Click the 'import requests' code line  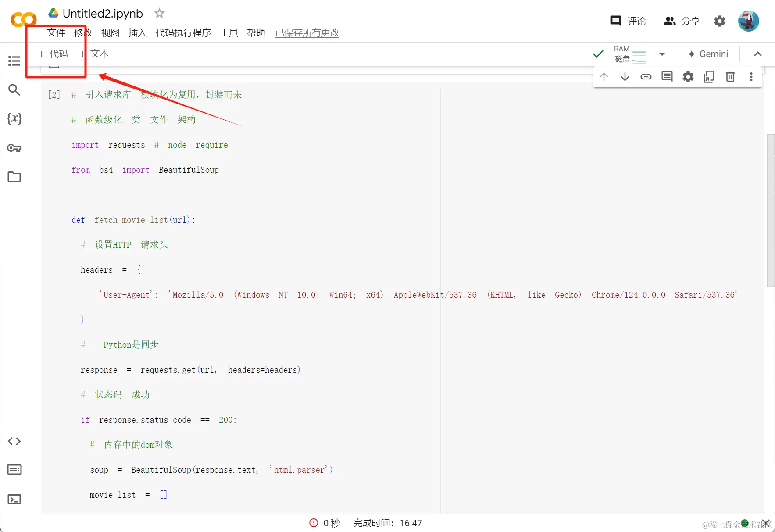150,145
